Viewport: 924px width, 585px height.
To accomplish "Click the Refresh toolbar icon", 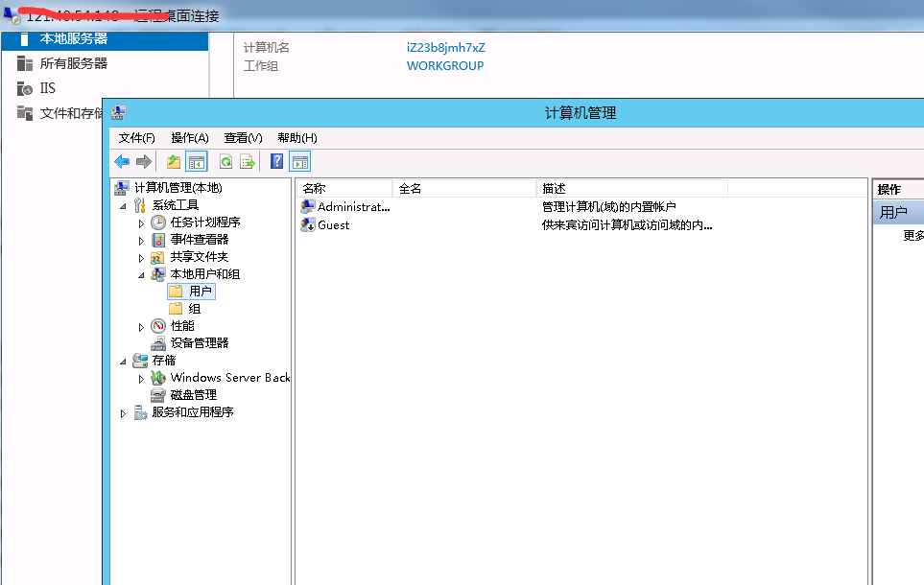I will [x=225, y=161].
